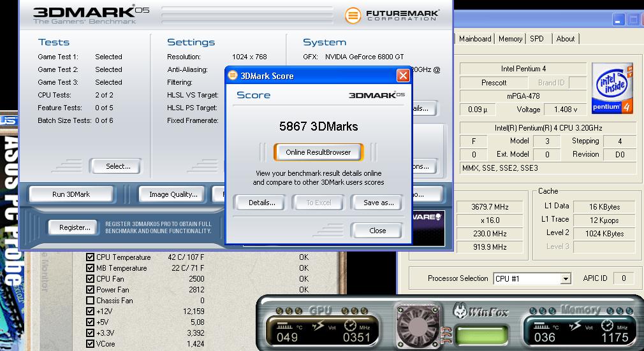Toggle the +3.3V voltage checkbox
This screenshot has height=351, width=644.
point(90,333)
